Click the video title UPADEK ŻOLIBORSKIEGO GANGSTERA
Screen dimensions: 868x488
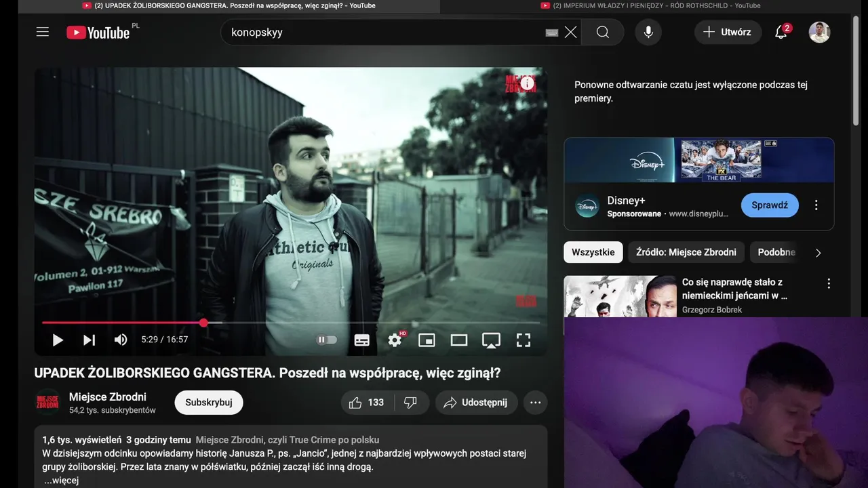coord(267,373)
